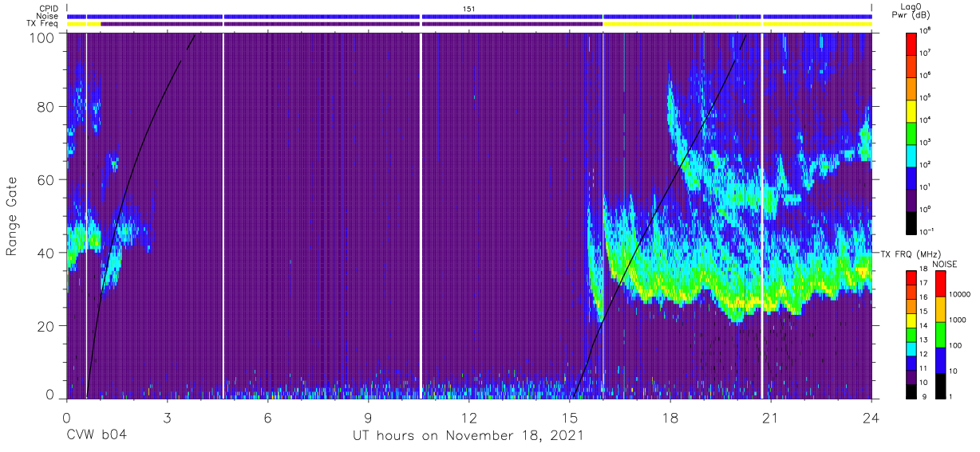Image resolution: width=980 pixels, height=452 pixels.
Task: Click y-axis tick label '60'
Action: (46, 179)
